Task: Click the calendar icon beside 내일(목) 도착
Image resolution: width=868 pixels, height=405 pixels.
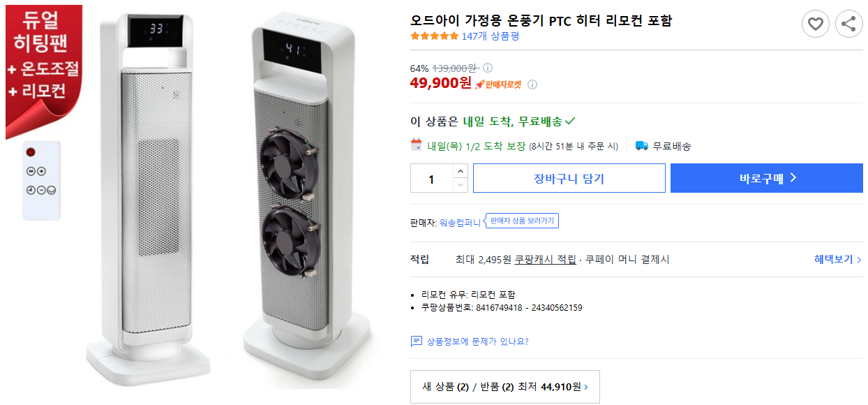Action: (414, 142)
